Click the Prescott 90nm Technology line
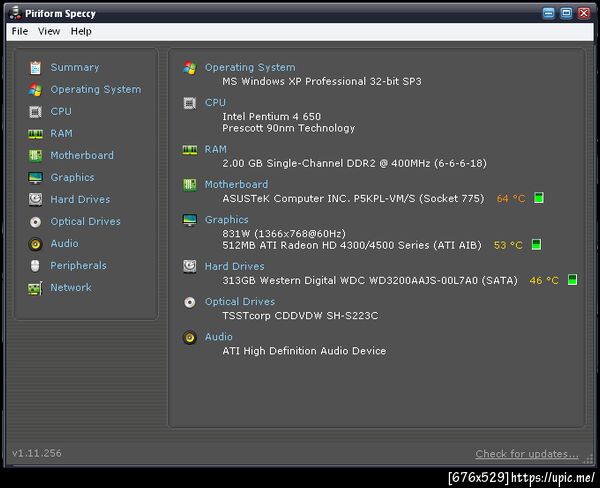The image size is (600, 488). (289, 128)
